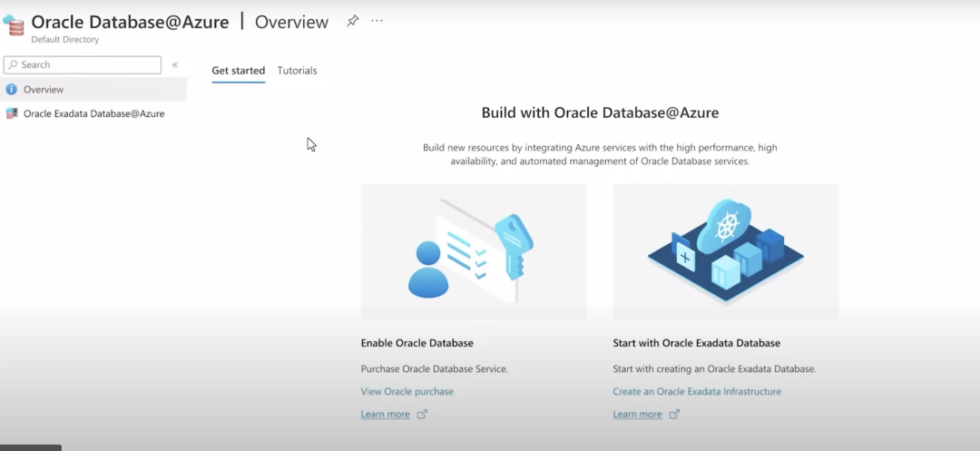
Task: Click the Oracle Exadata Database@Azure icon
Action: (x=11, y=113)
